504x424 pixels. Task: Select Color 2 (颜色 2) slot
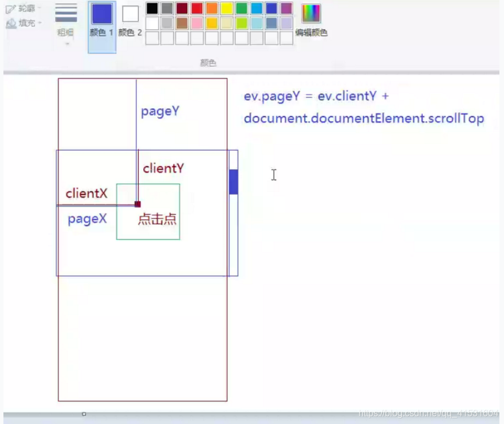(130, 21)
